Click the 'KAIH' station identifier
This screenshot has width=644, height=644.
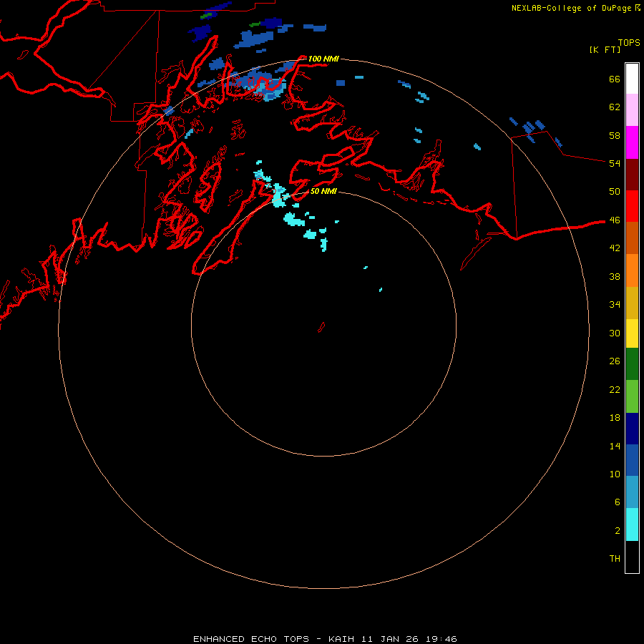[x=341, y=639]
